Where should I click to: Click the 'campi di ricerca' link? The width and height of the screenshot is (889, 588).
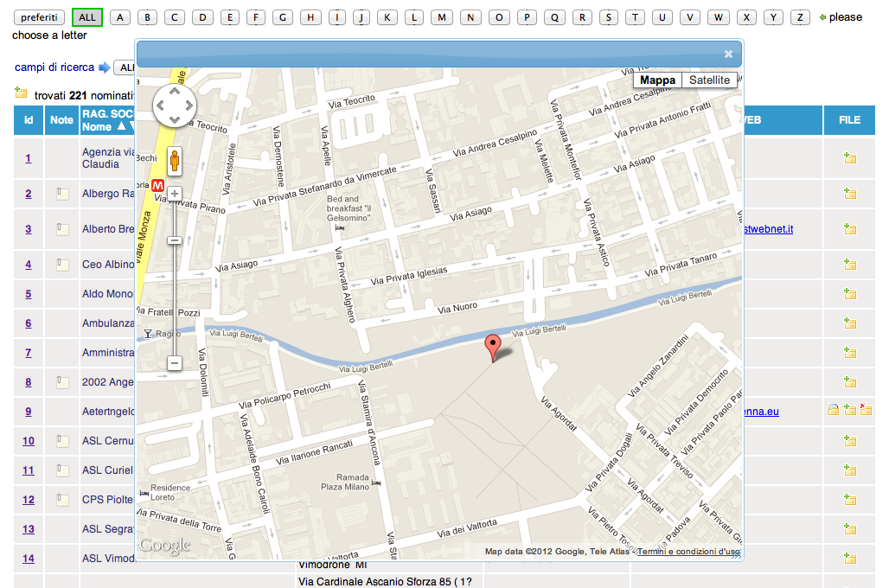54,67
